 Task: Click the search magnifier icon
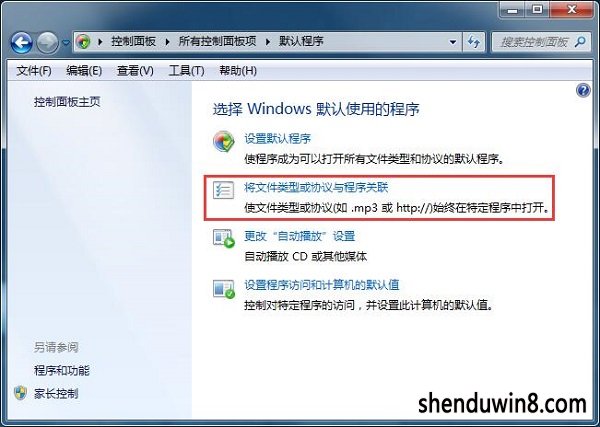580,41
